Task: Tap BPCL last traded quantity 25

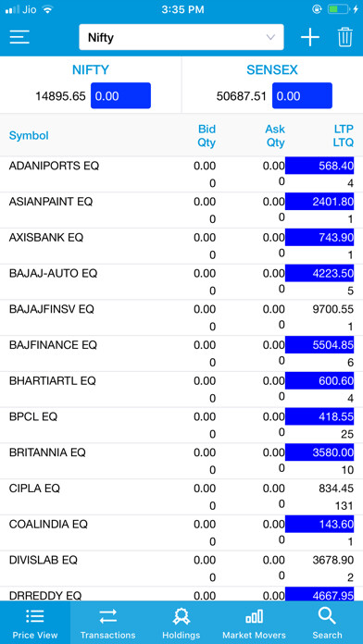Action: coord(347,435)
